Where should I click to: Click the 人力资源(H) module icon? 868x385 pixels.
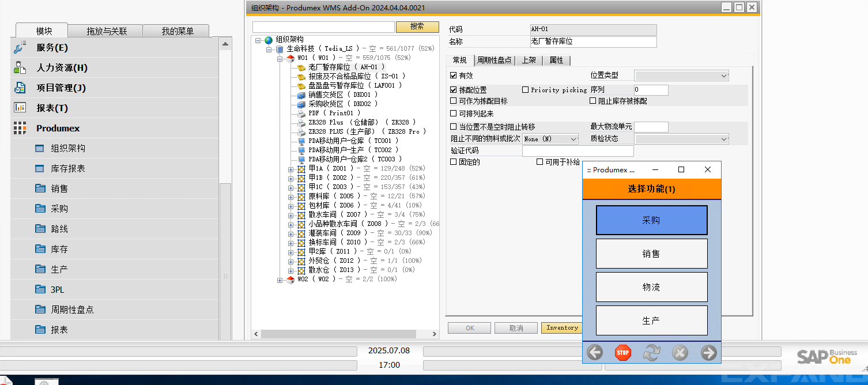pyautogui.click(x=20, y=67)
